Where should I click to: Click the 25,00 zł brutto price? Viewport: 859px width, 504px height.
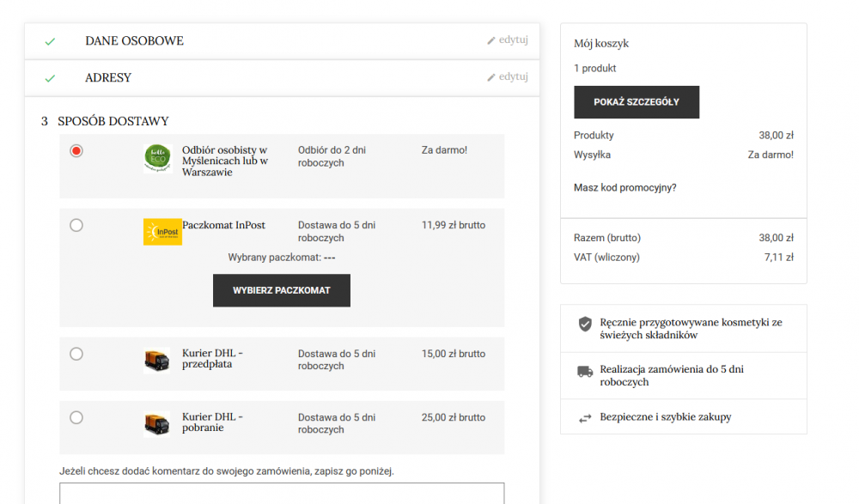tap(453, 417)
